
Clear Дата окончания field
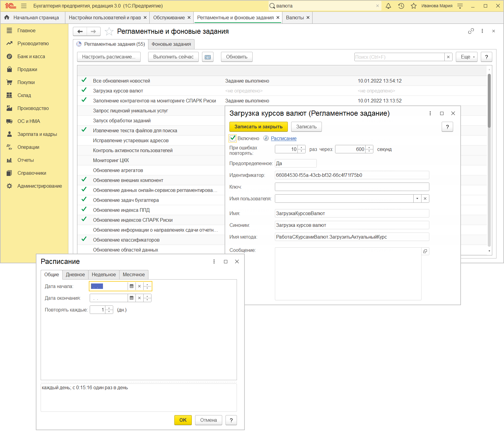click(139, 298)
